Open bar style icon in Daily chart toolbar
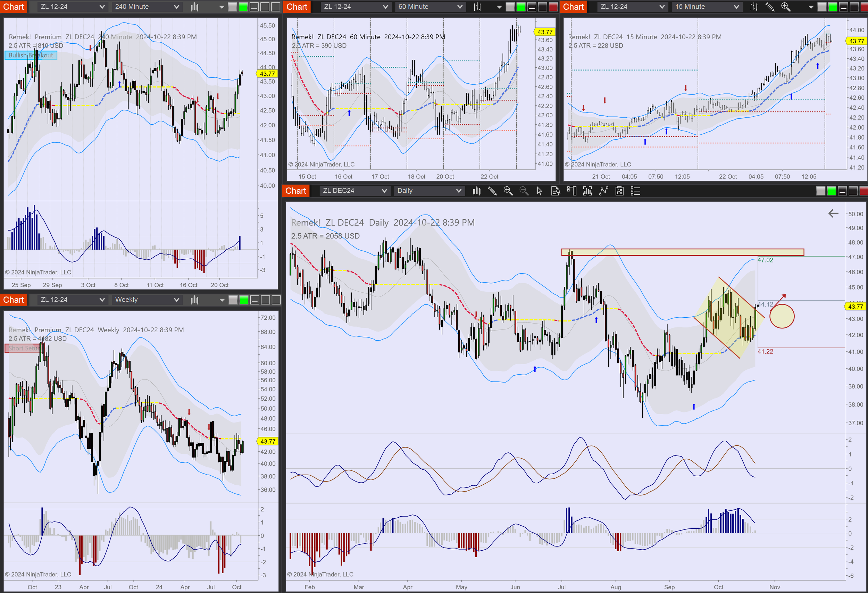 tap(477, 191)
